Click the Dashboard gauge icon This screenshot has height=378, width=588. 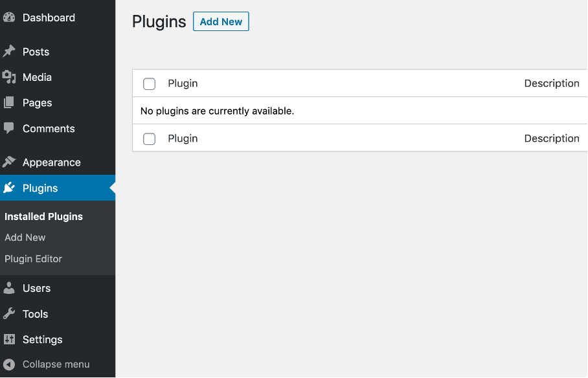pos(9,17)
